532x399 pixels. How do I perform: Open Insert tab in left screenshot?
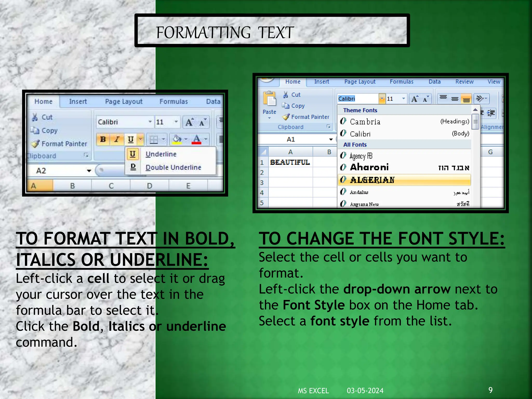click(78, 102)
